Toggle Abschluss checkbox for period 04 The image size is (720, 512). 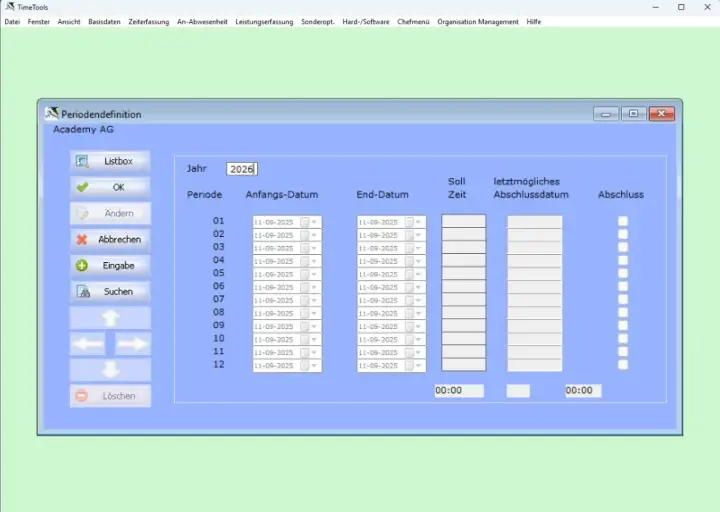(x=623, y=260)
